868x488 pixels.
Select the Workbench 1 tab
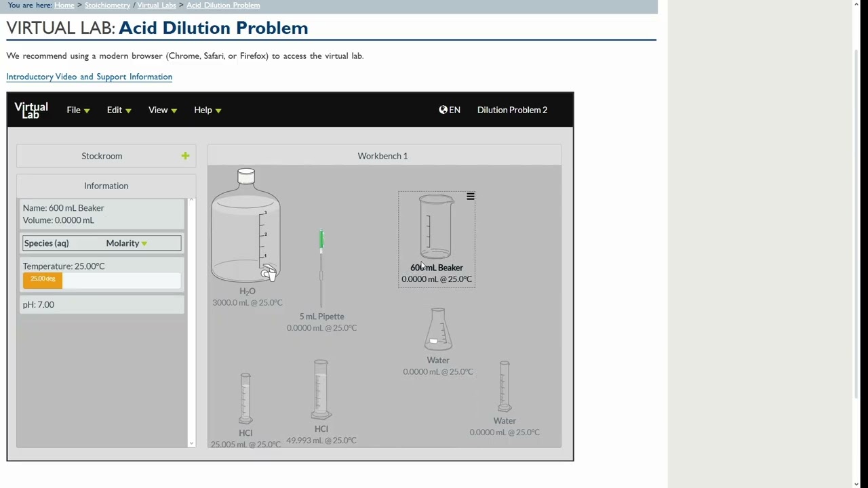[383, 156]
